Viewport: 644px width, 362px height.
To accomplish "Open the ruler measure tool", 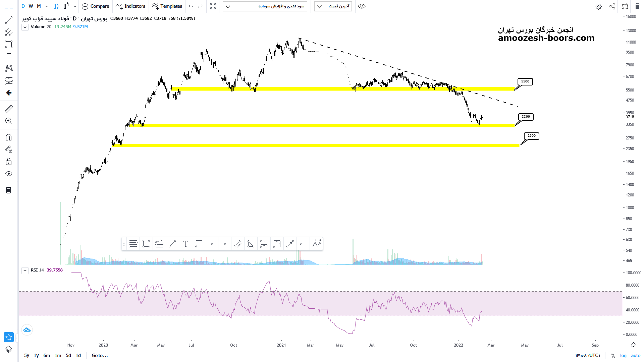I will [x=9, y=109].
